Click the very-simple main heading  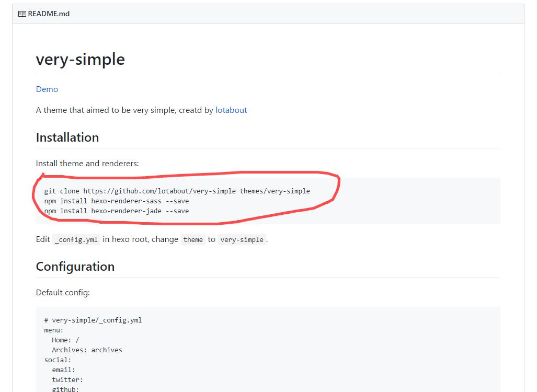pyautogui.click(x=80, y=59)
